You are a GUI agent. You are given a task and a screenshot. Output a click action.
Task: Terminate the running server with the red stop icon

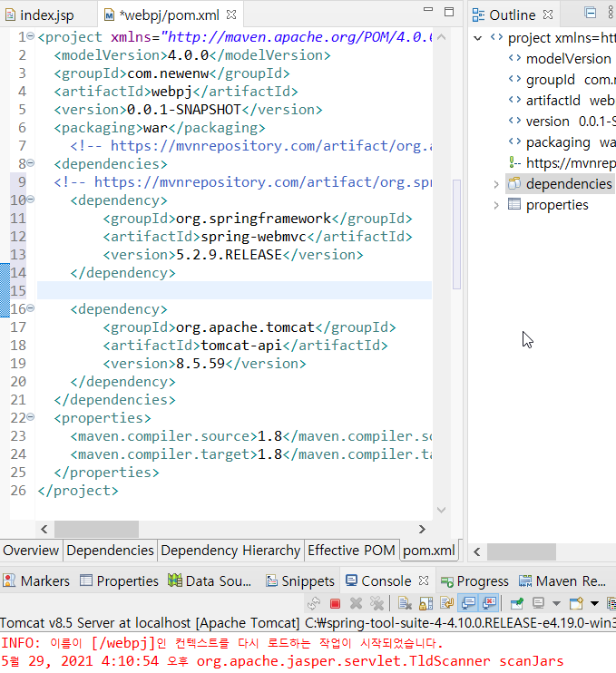coord(336,604)
